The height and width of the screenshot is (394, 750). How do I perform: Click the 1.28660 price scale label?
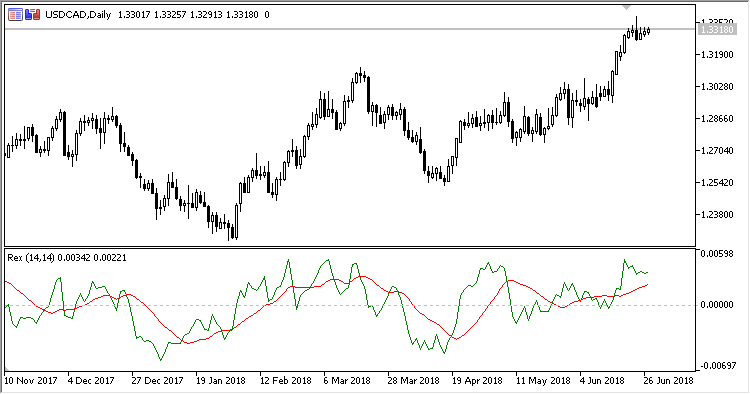tap(717, 119)
